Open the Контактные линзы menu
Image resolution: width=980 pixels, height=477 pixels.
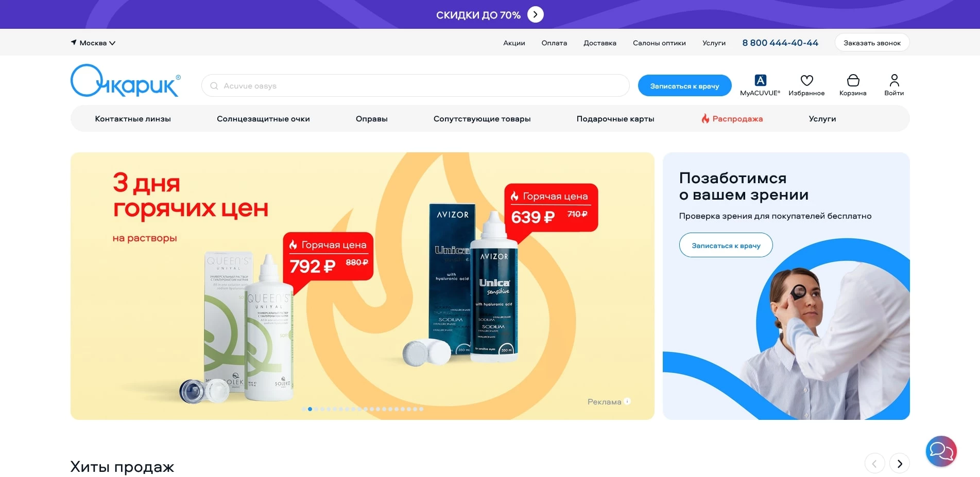coord(133,119)
